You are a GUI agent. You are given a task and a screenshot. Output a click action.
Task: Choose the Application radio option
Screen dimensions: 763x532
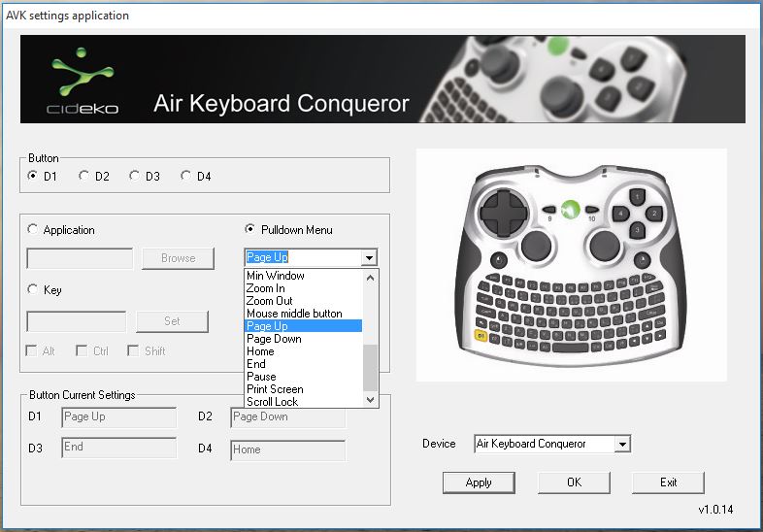[x=33, y=229]
